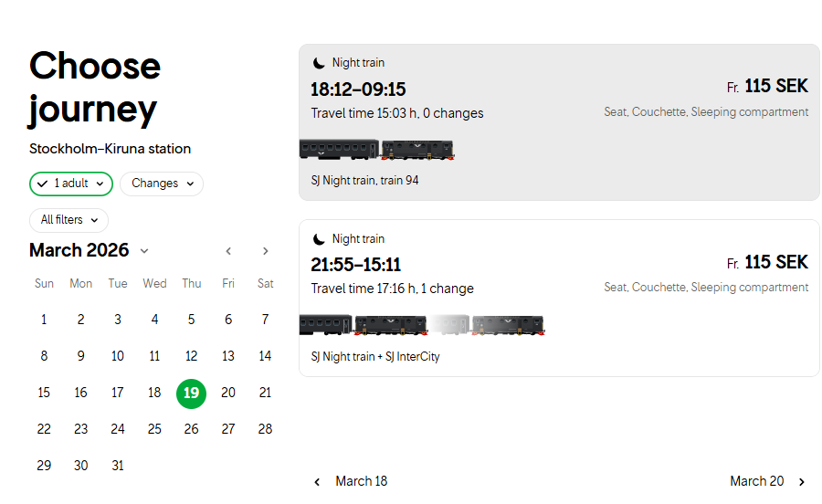Expand the All filters dropdown
Screen dimensions: 822x504
click(68, 220)
